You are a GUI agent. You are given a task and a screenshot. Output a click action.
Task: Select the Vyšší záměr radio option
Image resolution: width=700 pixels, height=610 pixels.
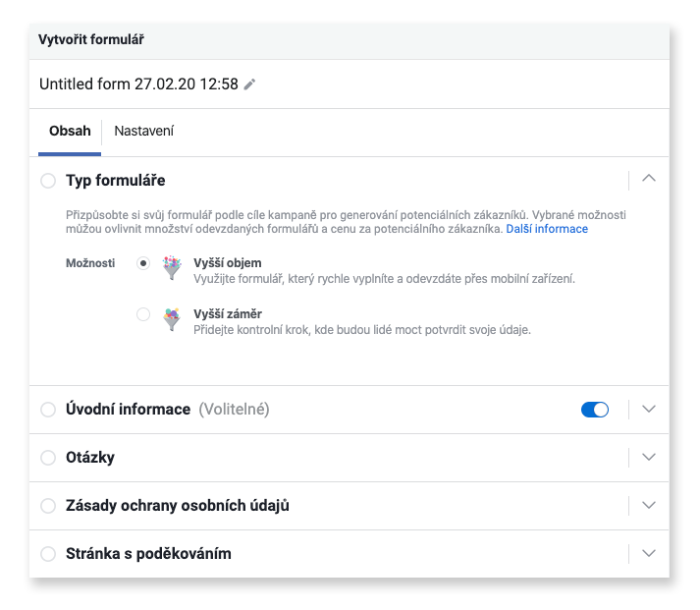(143, 314)
